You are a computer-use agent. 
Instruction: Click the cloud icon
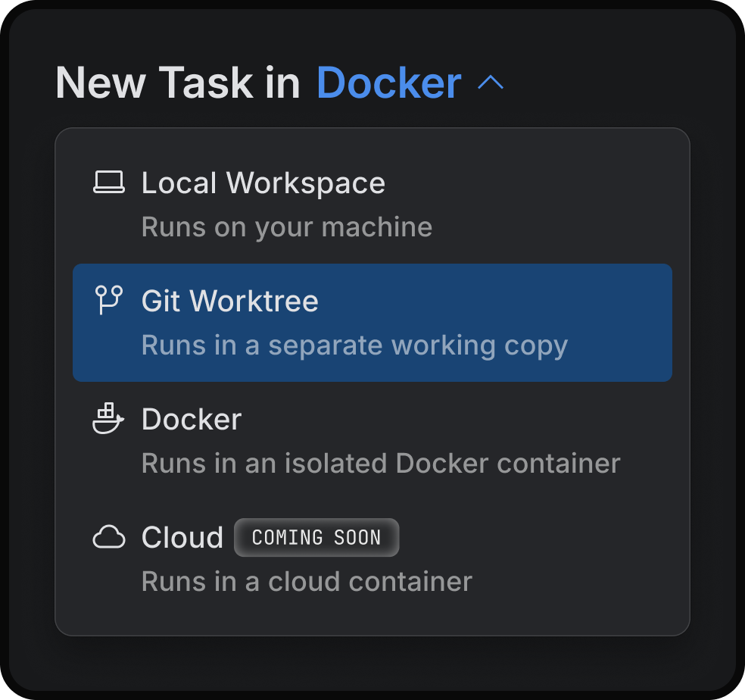tap(109, 537)
